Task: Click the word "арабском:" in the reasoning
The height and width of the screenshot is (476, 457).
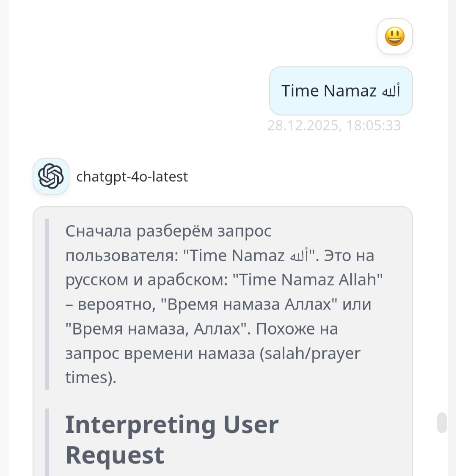Action: tap(187, 280)
